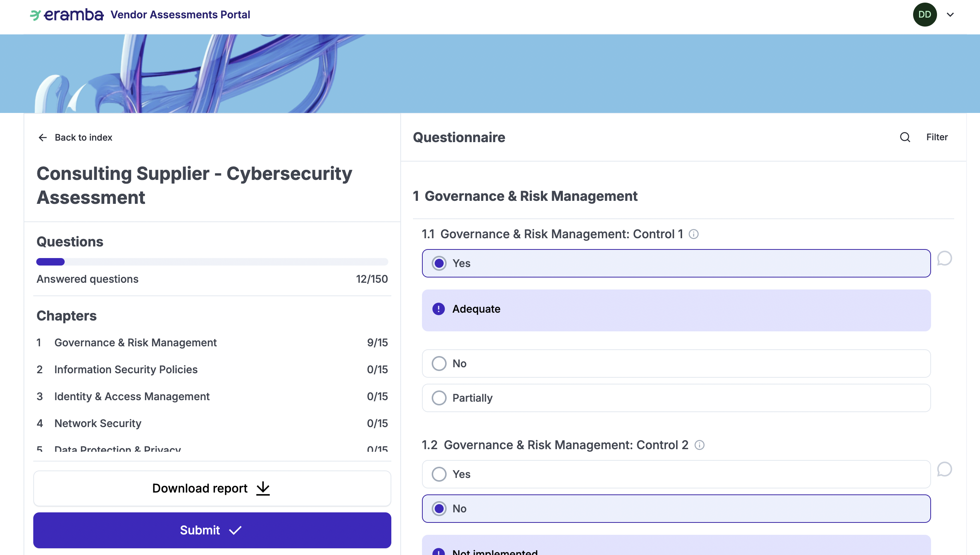This screenshot has height=555, width=980.
Task: Go to Identity & Access Management chapter
Action: (x=132, y=396)
